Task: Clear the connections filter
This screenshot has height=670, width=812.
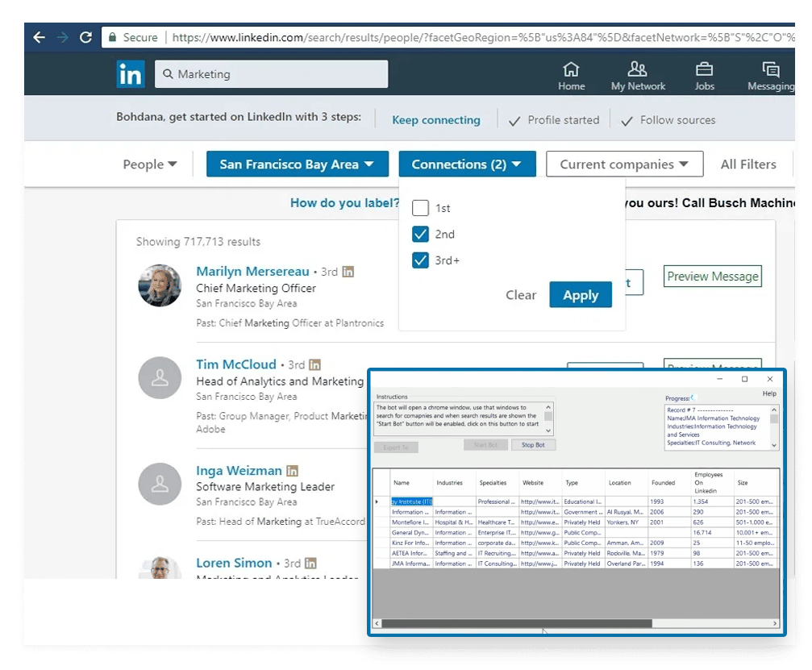Action: (x=521, y=295)
